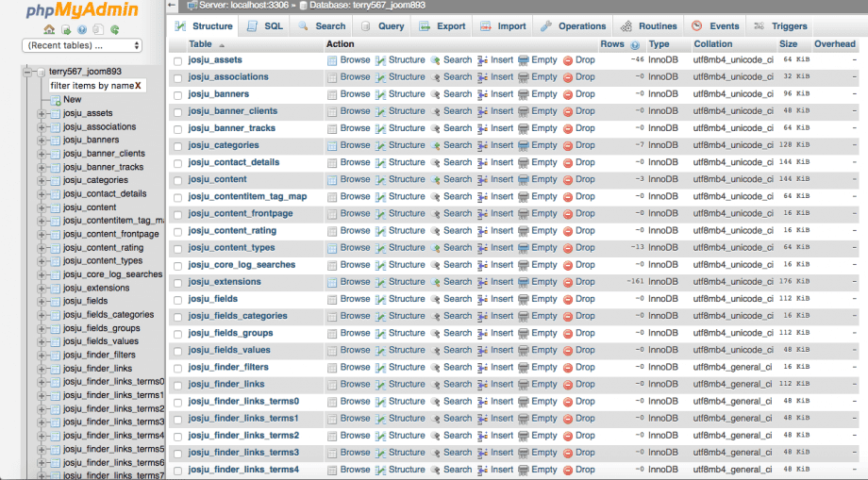Click the Empty icon for josju_banner_tracks

(x=523, y=129)
